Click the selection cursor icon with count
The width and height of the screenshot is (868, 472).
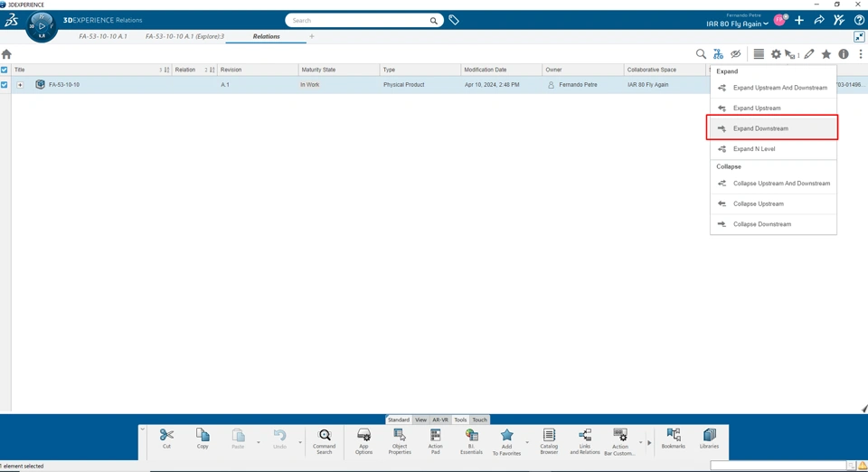(x=792, y=54)
